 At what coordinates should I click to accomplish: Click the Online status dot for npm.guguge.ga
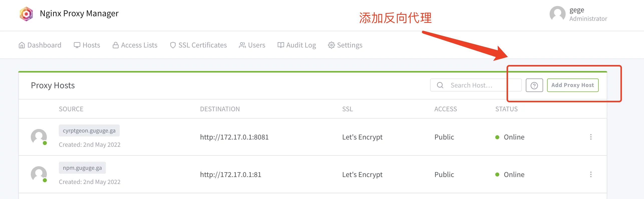point(498,174)
